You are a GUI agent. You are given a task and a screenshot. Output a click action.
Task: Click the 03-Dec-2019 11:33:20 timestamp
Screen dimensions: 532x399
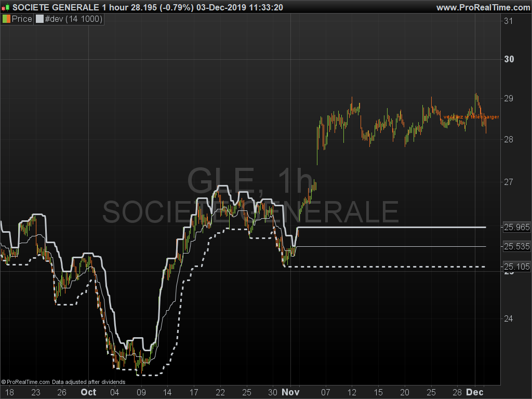coord(240,7)
